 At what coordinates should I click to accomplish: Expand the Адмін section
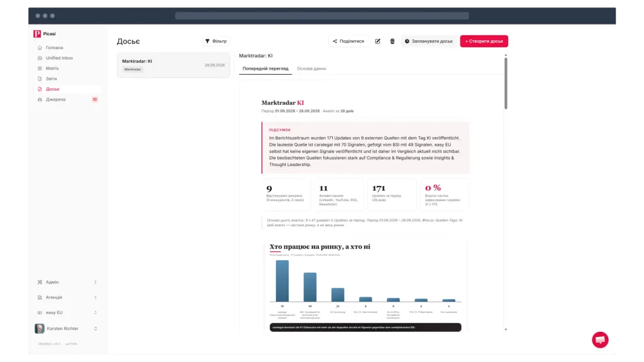(x=67, y=282)
